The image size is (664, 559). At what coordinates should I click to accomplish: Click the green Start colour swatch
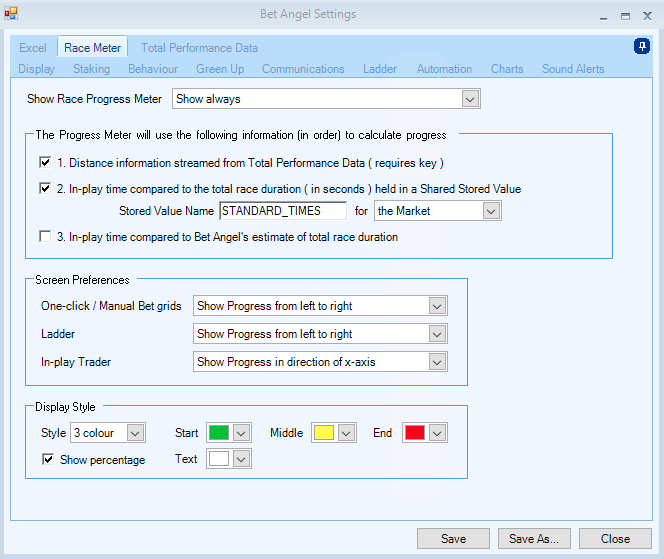coord(219,433)
